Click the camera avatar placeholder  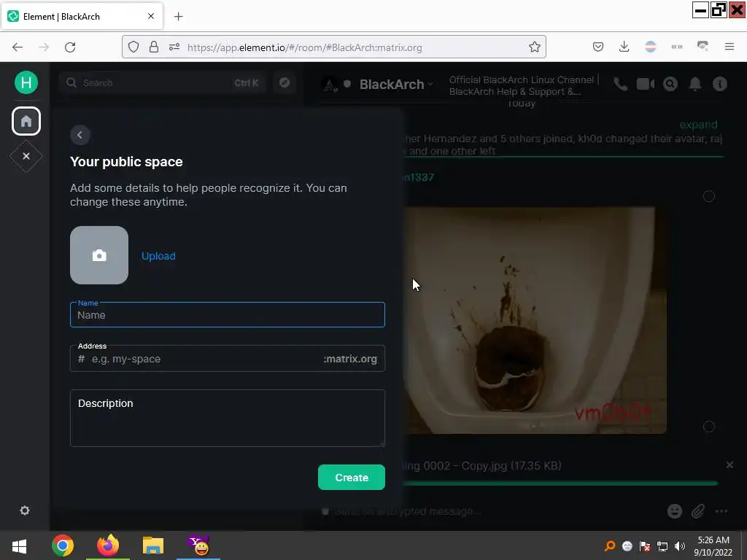(99, 255)
